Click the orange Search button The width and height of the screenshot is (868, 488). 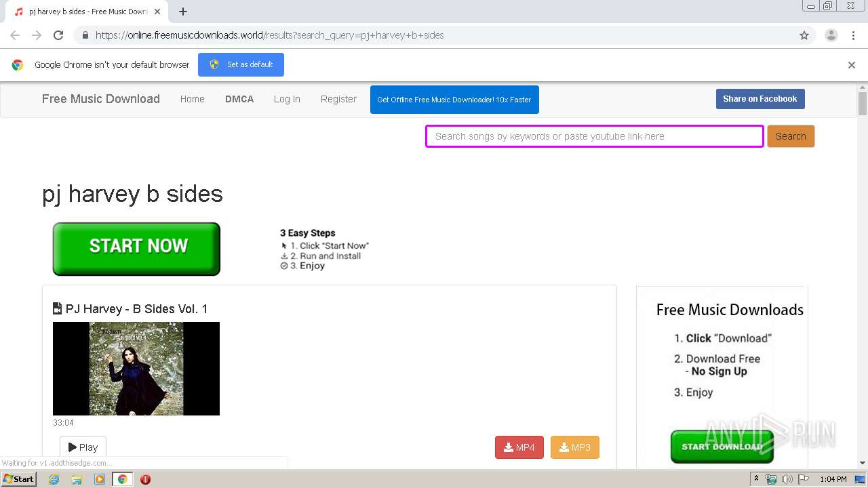point(791,136)
